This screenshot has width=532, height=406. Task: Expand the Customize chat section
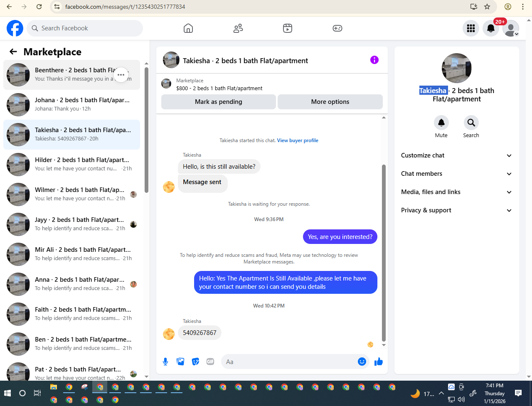click(x=457, y=155)
